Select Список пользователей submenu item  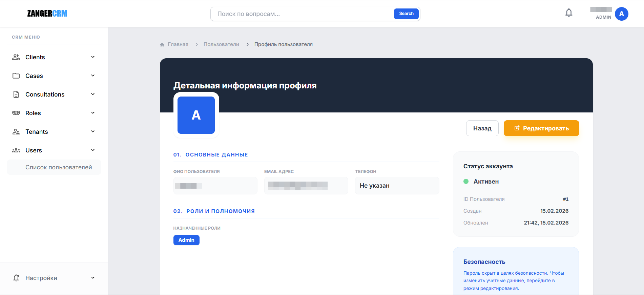pos(54,167)
